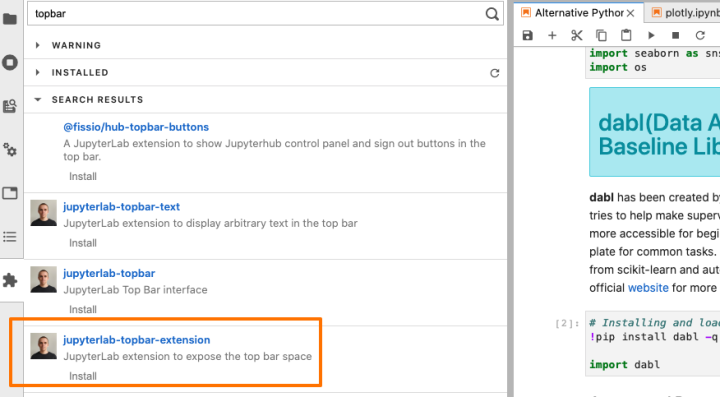Run the selected cell with play button
The height and width of the screenshot is (397, 720).
pos(651,35)
